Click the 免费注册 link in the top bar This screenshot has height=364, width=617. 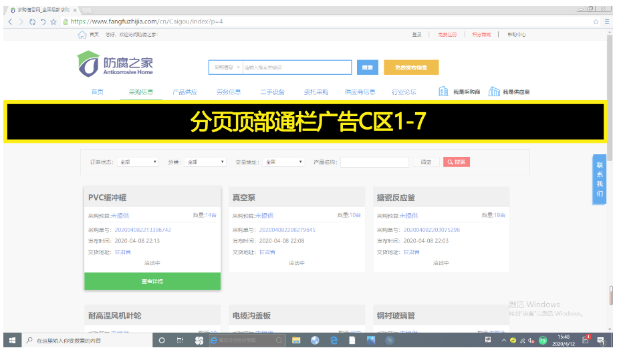pyautogui.click(x=447, y=35)
